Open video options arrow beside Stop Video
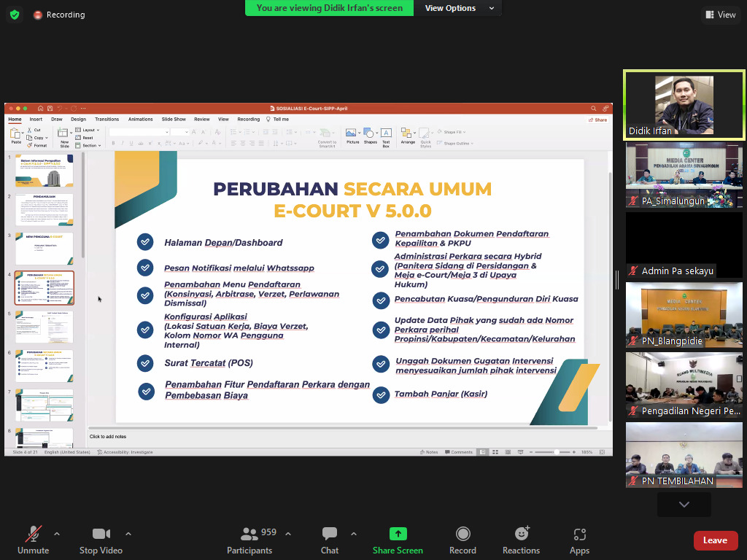Viewport: 747px width, 560px height. (x=128, y=534)
